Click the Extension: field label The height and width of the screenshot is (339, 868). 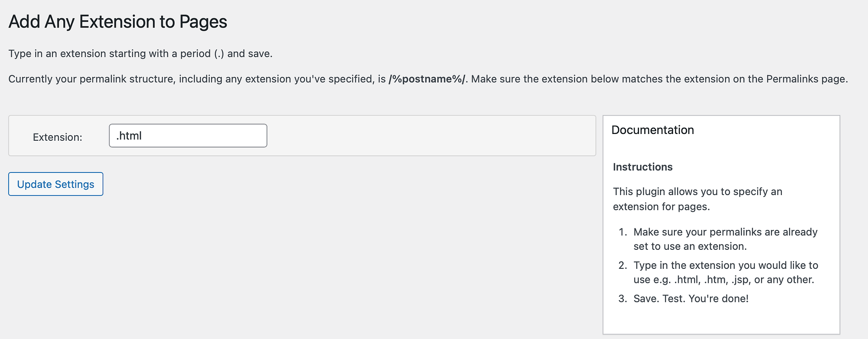(57, 137)
